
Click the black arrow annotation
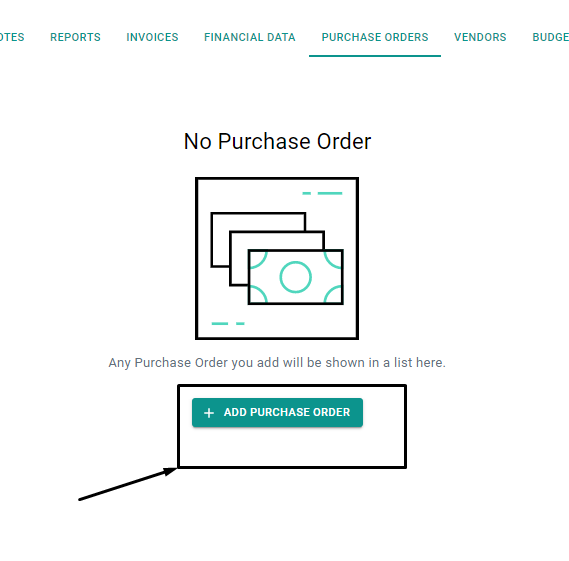[128, 484]
